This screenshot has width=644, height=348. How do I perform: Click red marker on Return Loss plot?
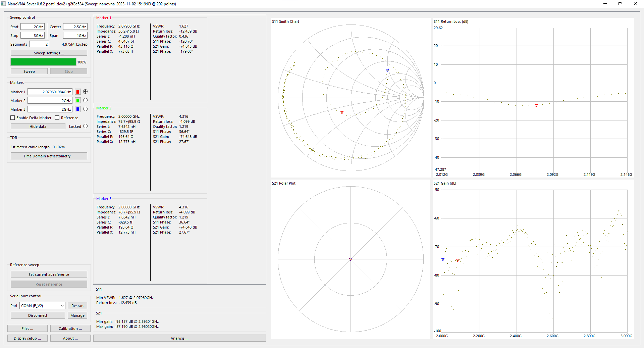point(536,106)
